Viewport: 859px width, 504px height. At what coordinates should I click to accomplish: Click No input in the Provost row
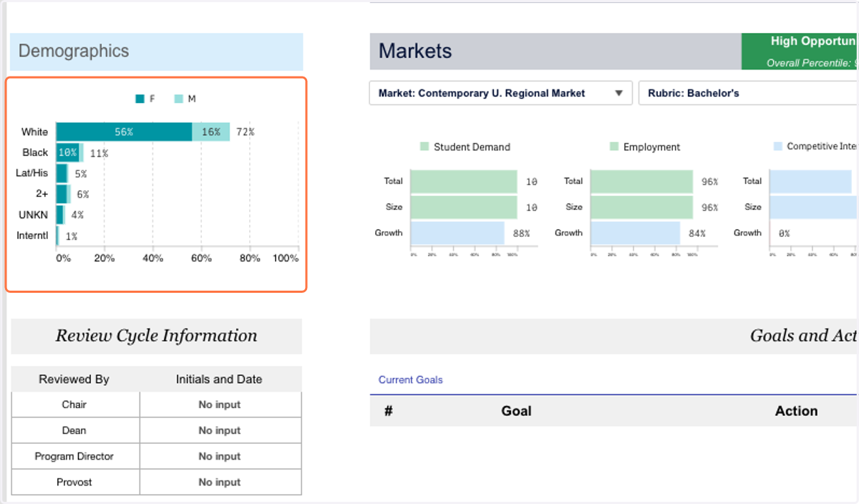coord(219,482)
